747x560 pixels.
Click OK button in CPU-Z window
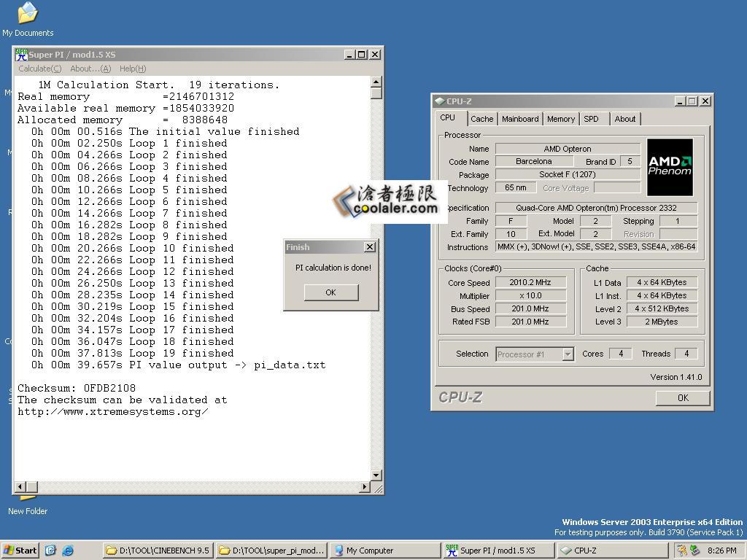[682, 397]
